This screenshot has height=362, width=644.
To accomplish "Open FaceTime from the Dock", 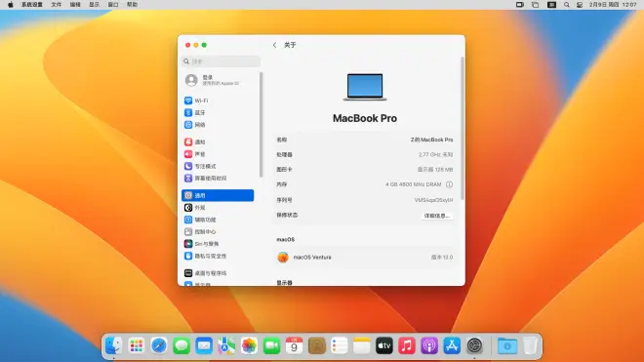I will [271, 346].
